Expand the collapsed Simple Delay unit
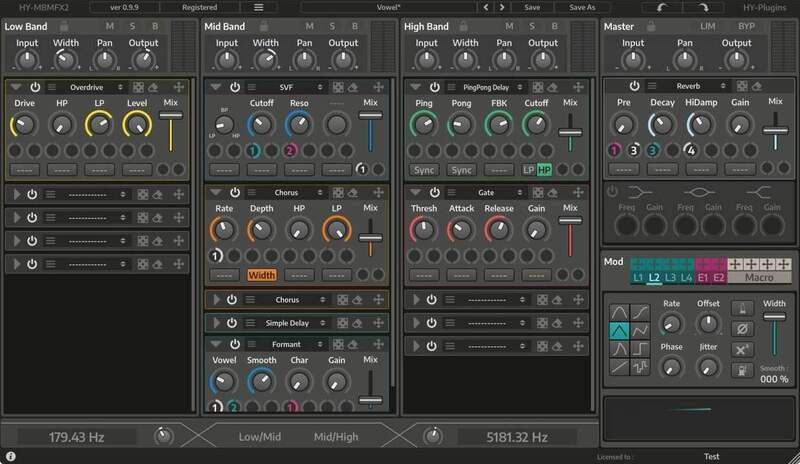800x464 pixels. tap(215, 323)
